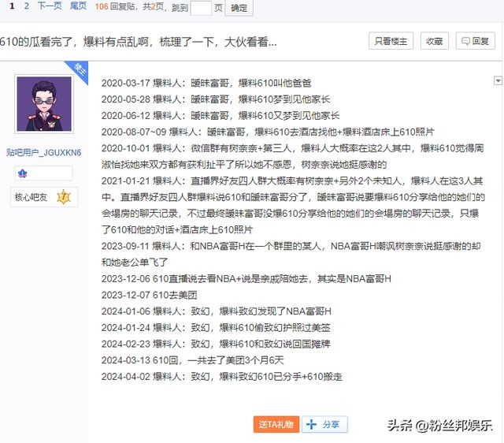Open the poster's cartoon avatar image
The width and height of the screenshot is (504, 443).
44,103
